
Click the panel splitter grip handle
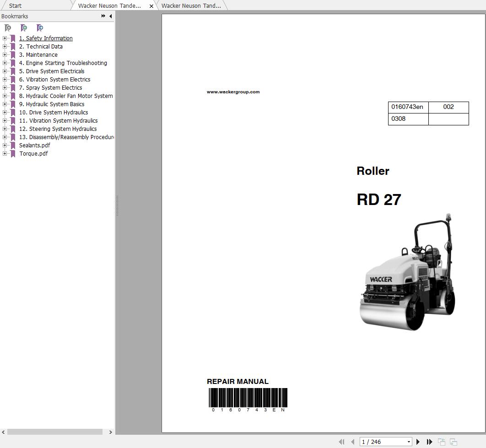[x=117, y=205]
